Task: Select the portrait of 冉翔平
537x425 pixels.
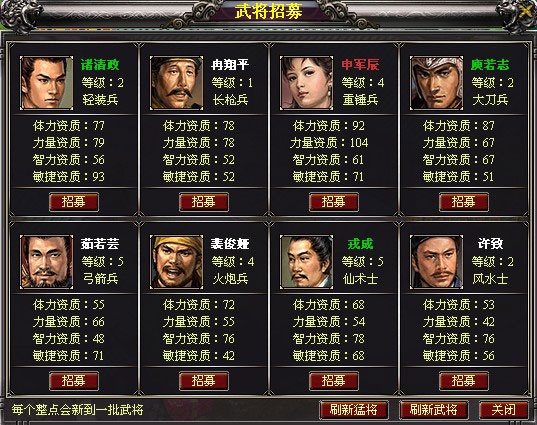Action: 176,83
